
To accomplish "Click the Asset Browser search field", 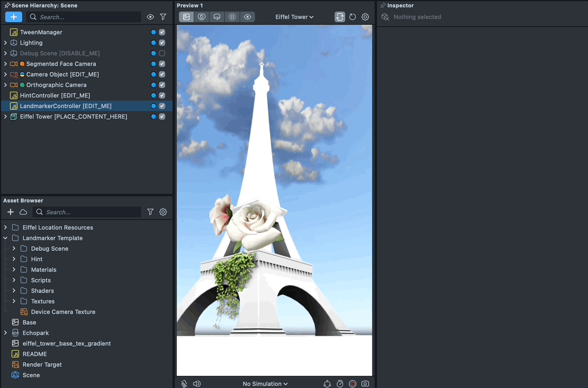I will coord(90,212).
